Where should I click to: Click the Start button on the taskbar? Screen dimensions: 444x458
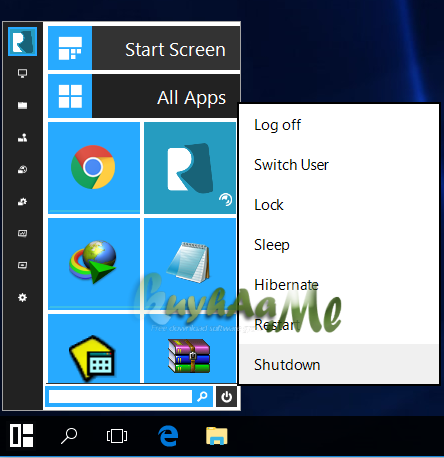point(22,435)
